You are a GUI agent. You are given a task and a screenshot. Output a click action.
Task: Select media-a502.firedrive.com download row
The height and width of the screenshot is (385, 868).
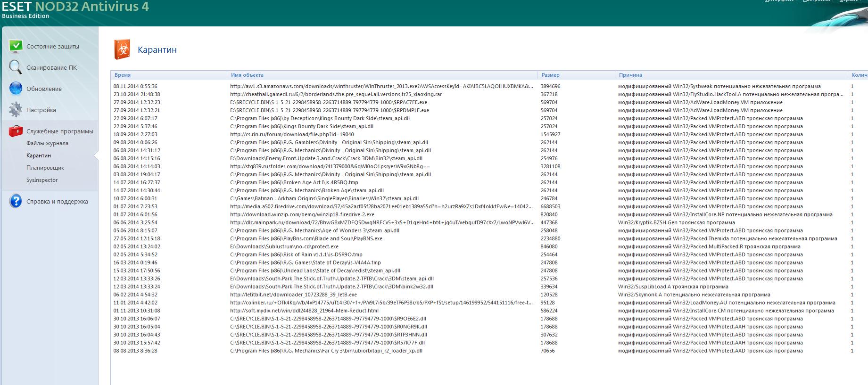489,207
